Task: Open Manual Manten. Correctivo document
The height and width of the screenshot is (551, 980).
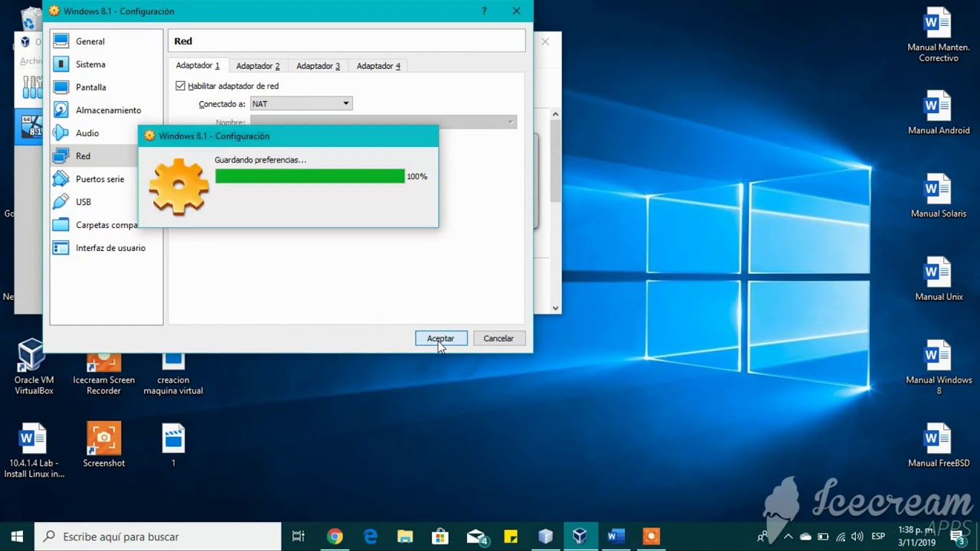Action: point(938,35)
